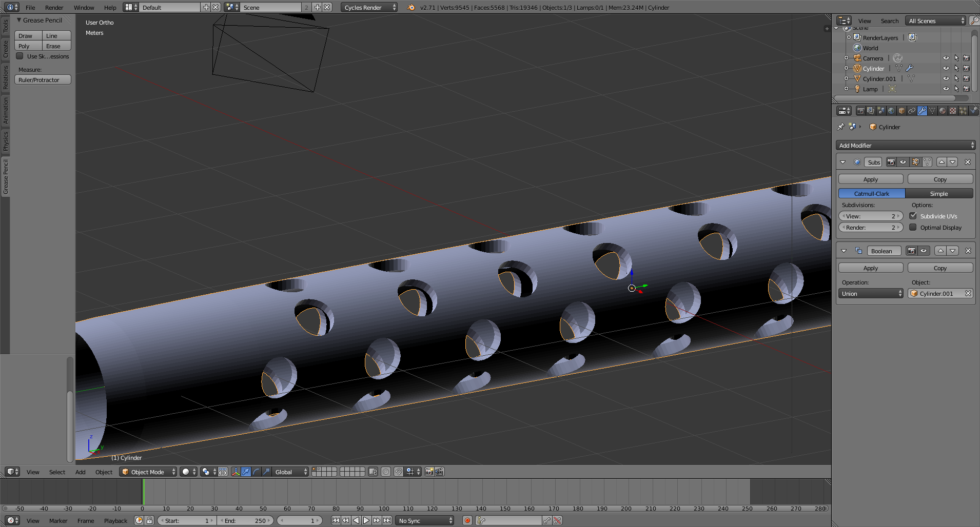Viewport: 980px width, 527px height.
Task: Open the Particles sparkle tab
Action: coord(963,111)
